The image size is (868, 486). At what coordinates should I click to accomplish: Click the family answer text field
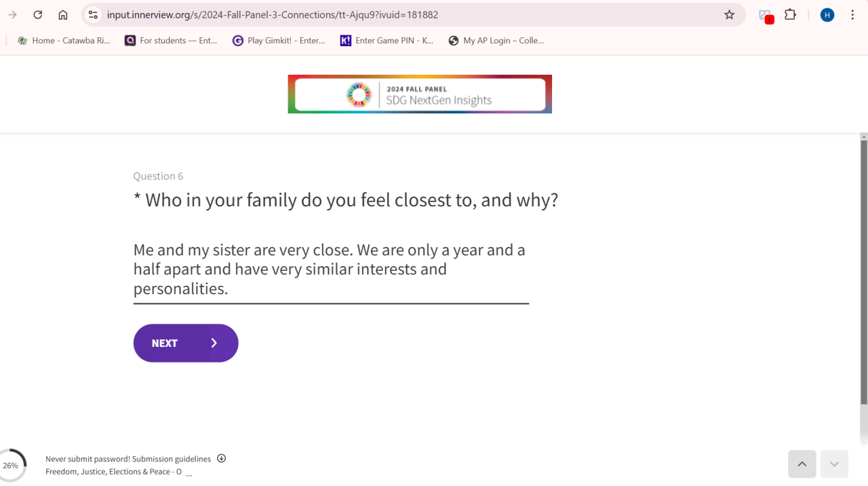(x=331, y=269)
